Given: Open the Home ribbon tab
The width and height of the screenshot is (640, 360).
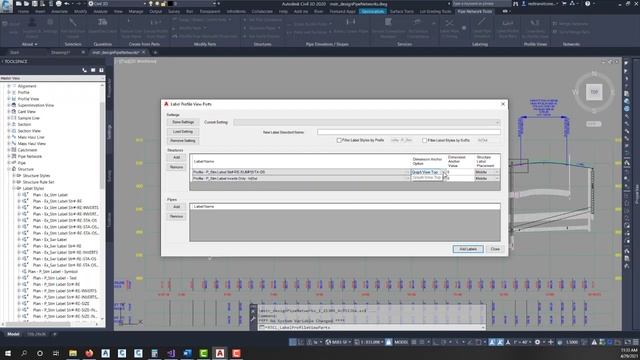Looking at the screenshot, I should [23, 11].
